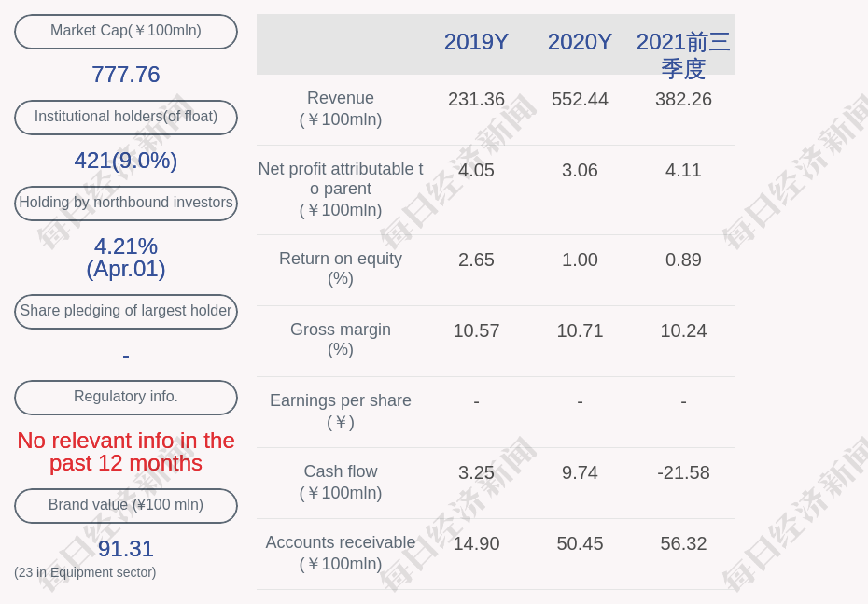Click the Regulatory info. label
This screenshot has height=604, width=868.
(125, 397)
